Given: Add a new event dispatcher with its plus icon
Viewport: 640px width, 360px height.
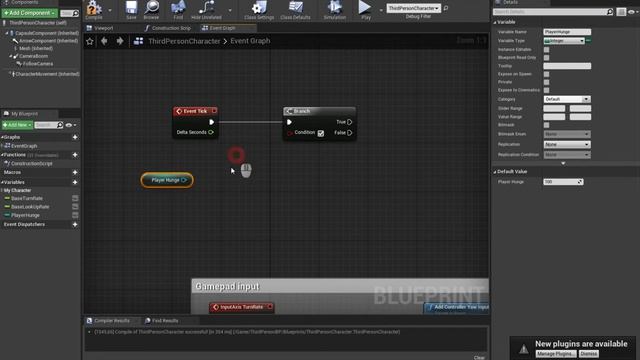Looking at the screenshot, I should (x=75, y=224).
